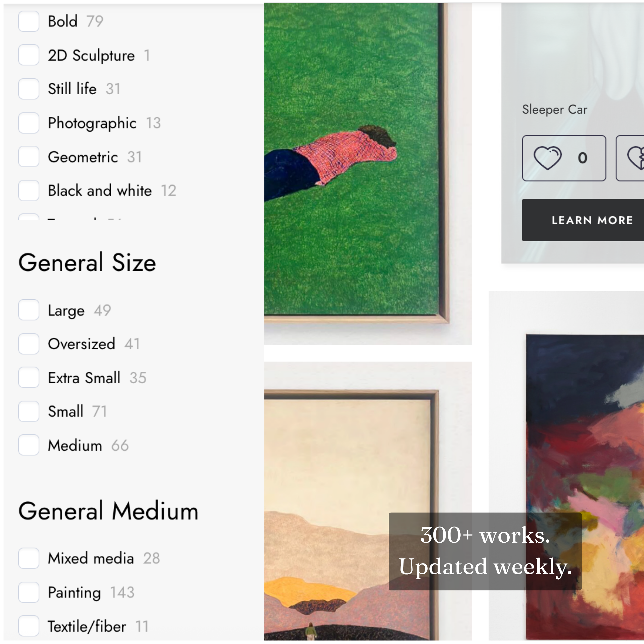Select the Small size checkbox

point(29,411)
